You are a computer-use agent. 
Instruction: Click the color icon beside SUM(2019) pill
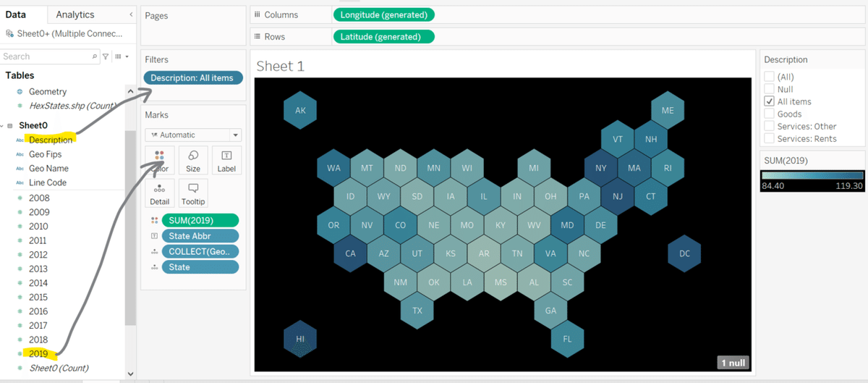pyautogui.click(x=153, y=220)
